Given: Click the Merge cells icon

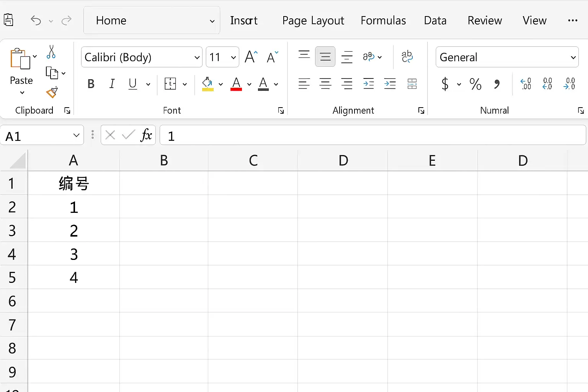Looking at the screenshot, I should (x=412, y=84).
